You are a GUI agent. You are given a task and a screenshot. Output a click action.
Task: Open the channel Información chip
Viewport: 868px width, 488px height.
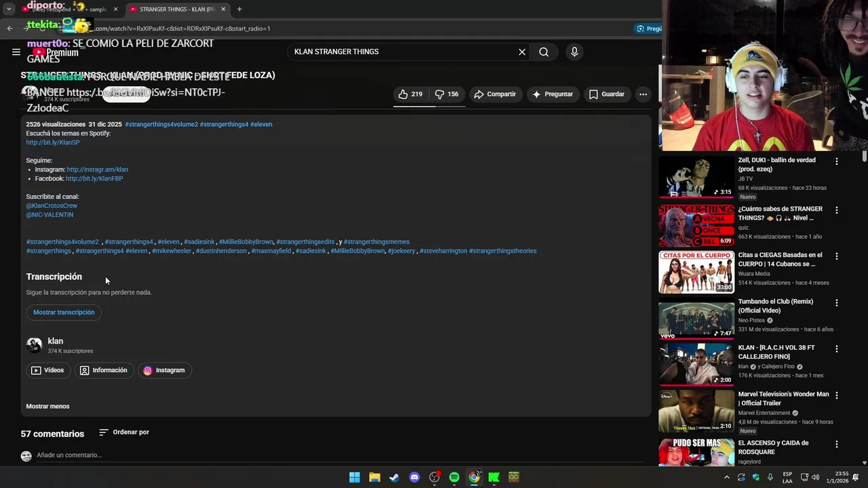click(x=103, y=370)
